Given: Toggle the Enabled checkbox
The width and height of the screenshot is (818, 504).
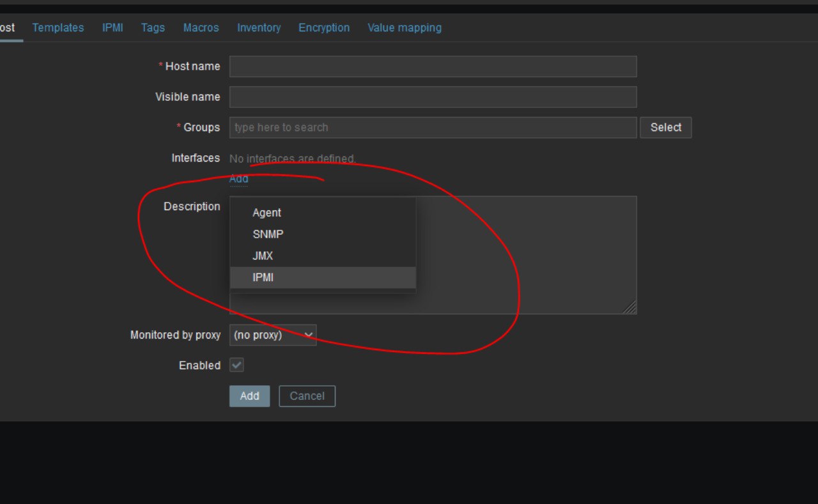Looking at the screenshot, I should coord(236,365).
